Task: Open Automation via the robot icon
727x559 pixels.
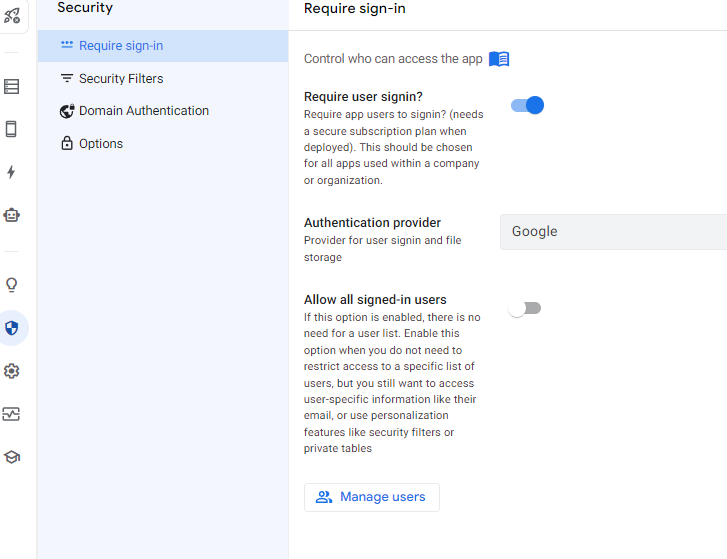Action: coord(12,214)
